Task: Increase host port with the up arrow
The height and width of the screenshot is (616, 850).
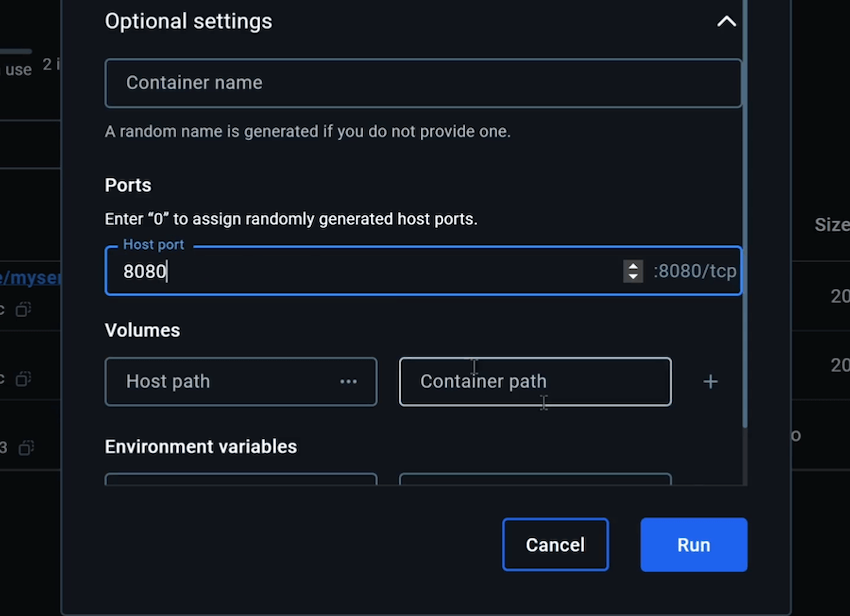Action: click(x=633, y=265)
